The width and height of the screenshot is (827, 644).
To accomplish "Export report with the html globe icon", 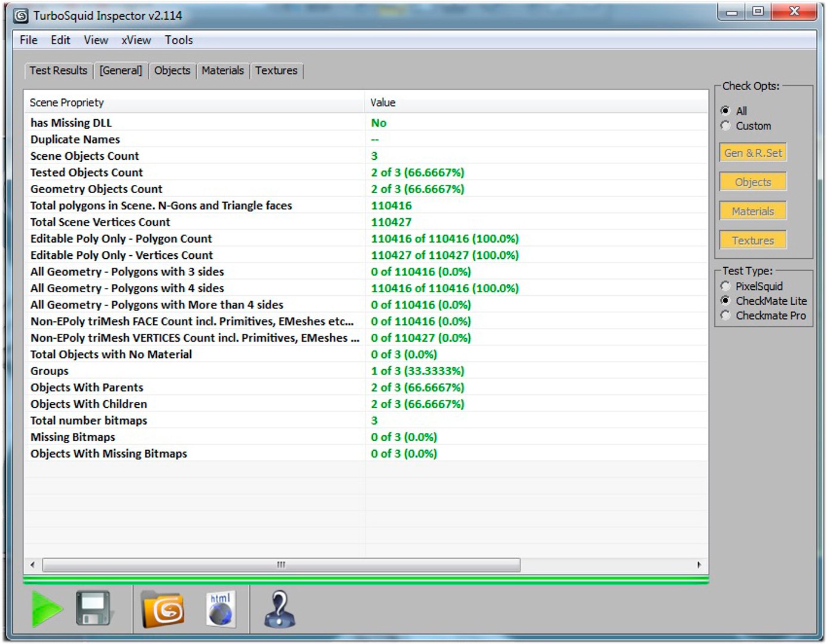I will coord(221,609).
